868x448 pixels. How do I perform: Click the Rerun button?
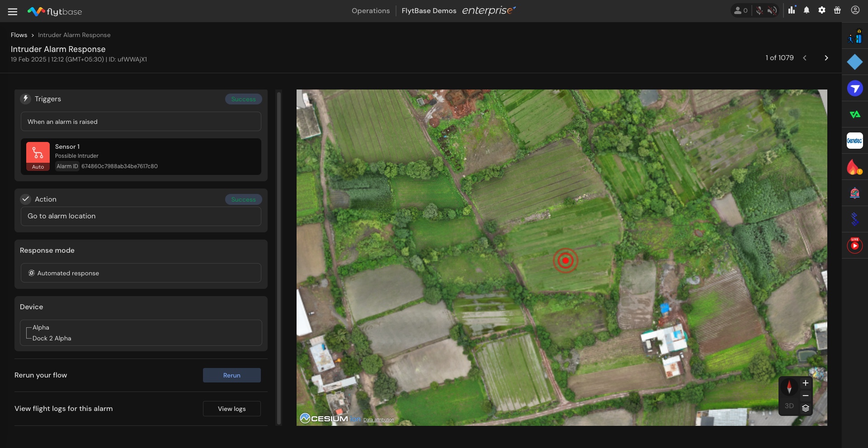pos(231,375)
